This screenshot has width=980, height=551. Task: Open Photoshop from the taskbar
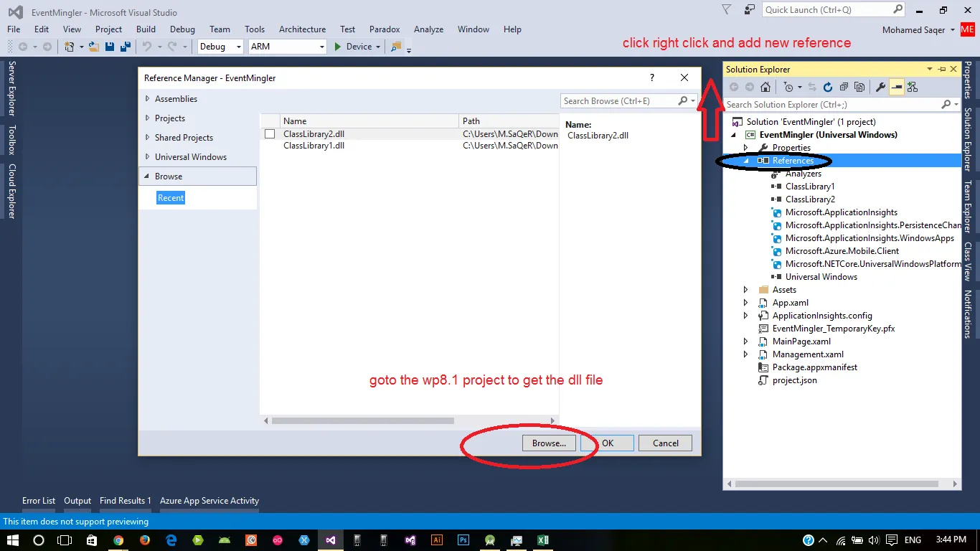pyautogui.click(x=463, y=540)
